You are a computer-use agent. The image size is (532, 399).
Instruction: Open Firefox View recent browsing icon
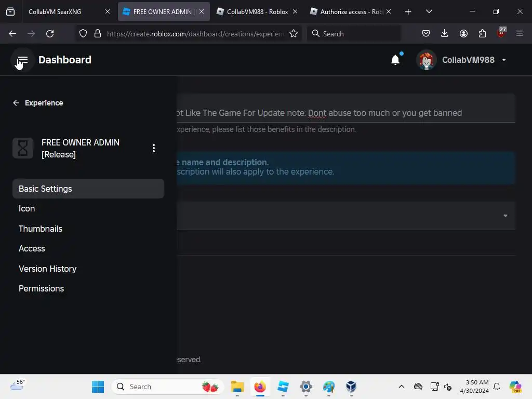click(10, 11)
